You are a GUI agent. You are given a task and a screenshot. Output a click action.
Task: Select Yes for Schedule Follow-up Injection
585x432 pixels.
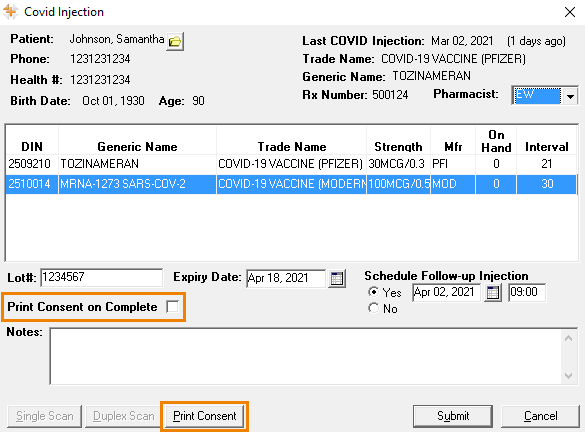pos(373,292)
